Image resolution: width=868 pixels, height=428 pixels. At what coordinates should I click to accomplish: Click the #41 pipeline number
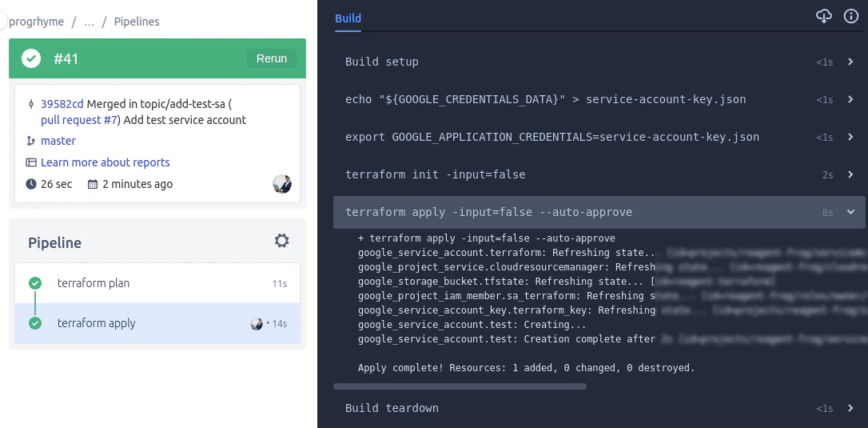tap(66, 58)
